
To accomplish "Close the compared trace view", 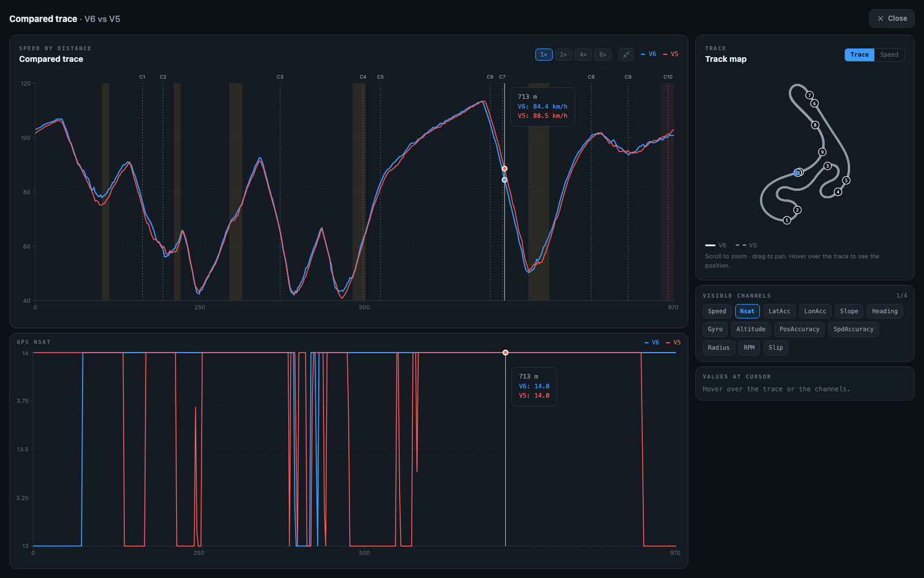I will point(892,18).
